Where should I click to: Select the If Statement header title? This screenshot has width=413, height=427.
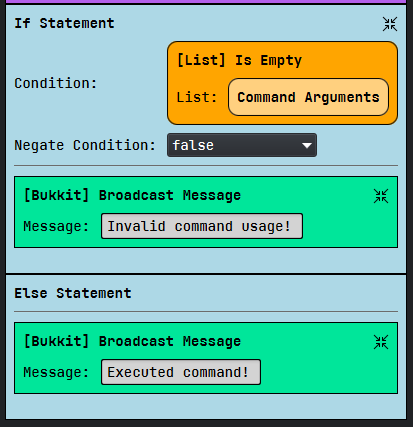click(64, 23)
